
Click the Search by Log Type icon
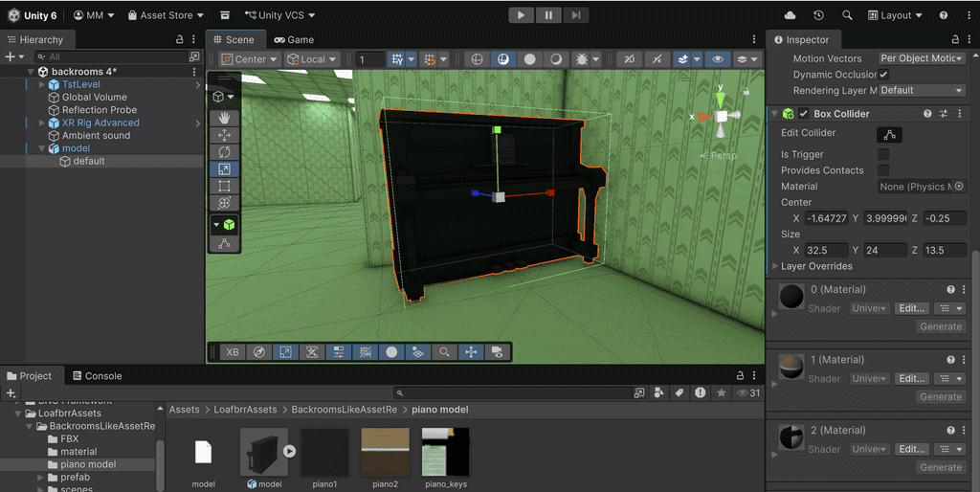pyautogui.click(x=700, y=392)
